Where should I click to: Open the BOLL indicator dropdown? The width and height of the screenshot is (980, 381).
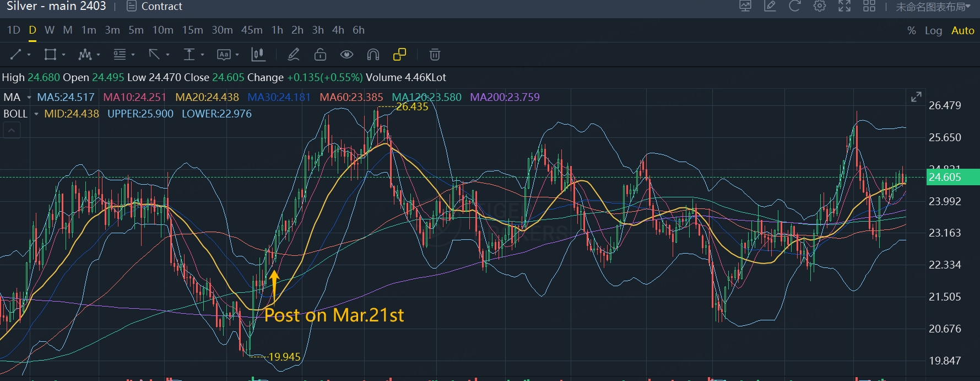click(x=36, y=114)
